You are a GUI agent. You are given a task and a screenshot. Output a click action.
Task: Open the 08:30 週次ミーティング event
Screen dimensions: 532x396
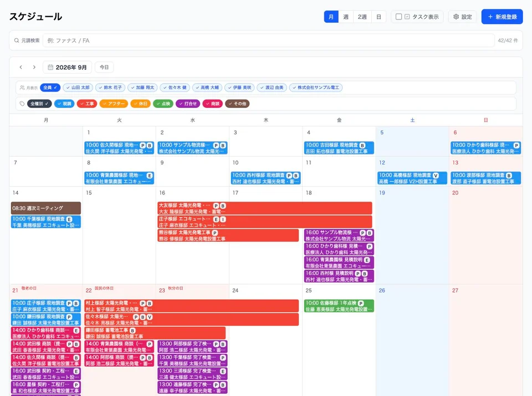(46, 208)
